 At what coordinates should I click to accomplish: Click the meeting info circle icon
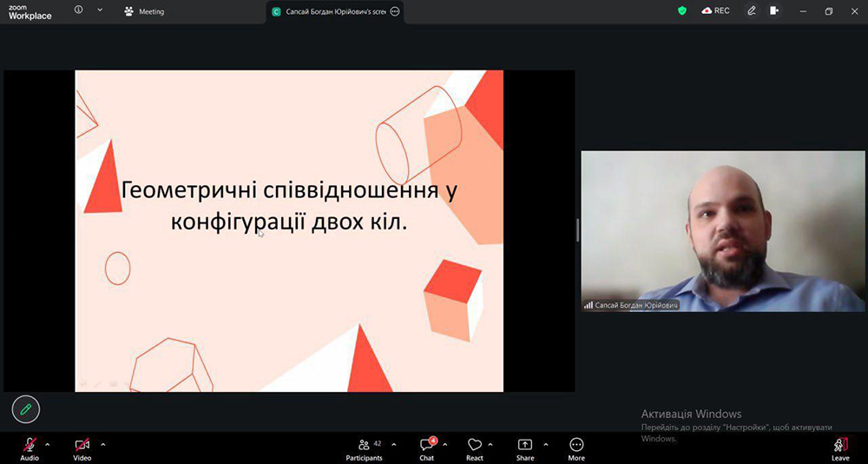pyautogui.click(x=79, y=10)
